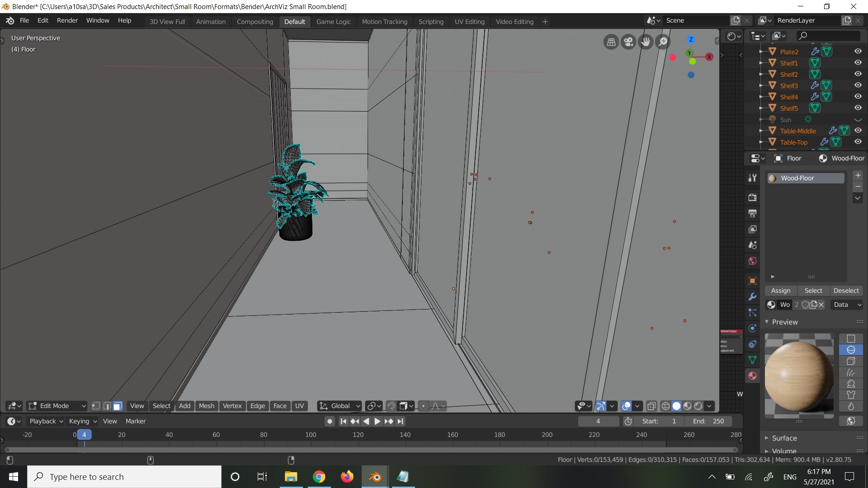
Task: Hide Shelf3 with its eye icon
Action: click(x=858, y=85)
